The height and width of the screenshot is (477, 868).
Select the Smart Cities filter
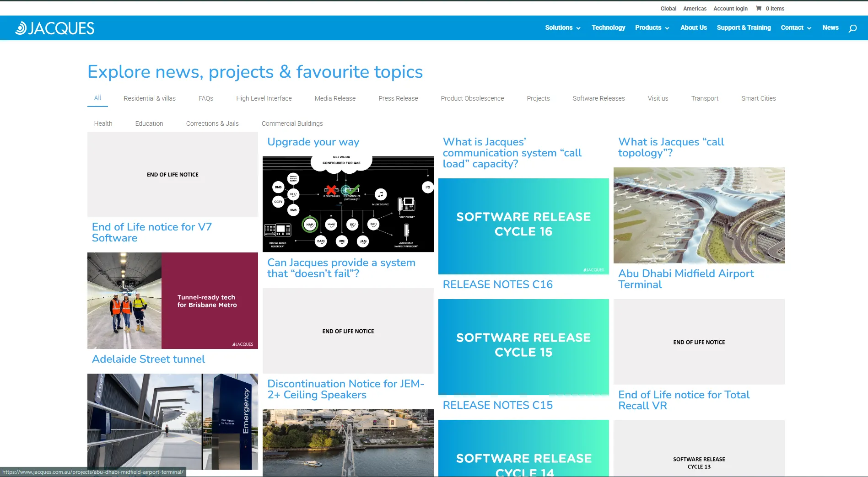(x=758, y=98)
